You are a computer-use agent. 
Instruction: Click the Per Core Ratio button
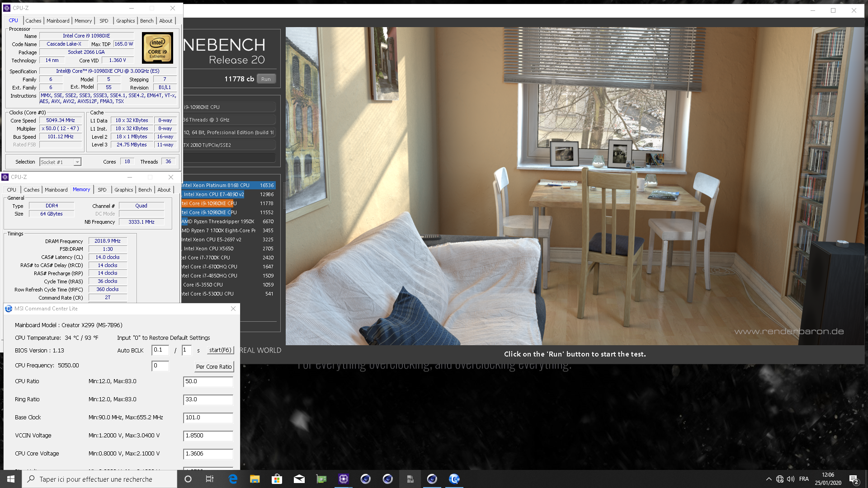(x=214, y=366)
